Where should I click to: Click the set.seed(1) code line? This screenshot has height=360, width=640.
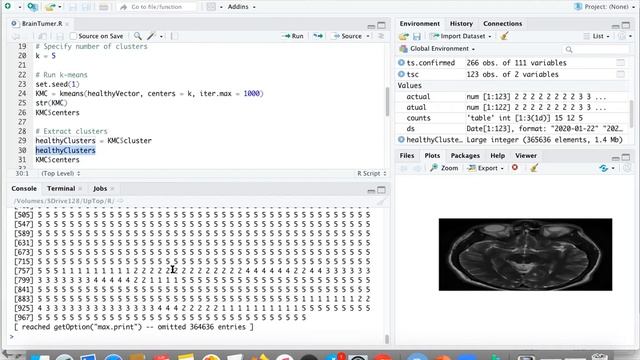click(57, 84)
